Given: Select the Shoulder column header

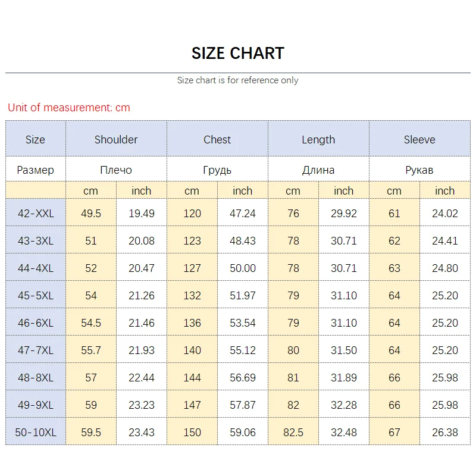Looking at the screenshot, I should tap(116, 140).
